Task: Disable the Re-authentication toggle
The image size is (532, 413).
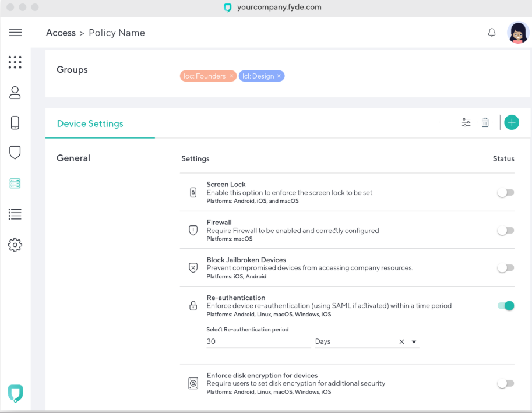Action: [505, 306]
